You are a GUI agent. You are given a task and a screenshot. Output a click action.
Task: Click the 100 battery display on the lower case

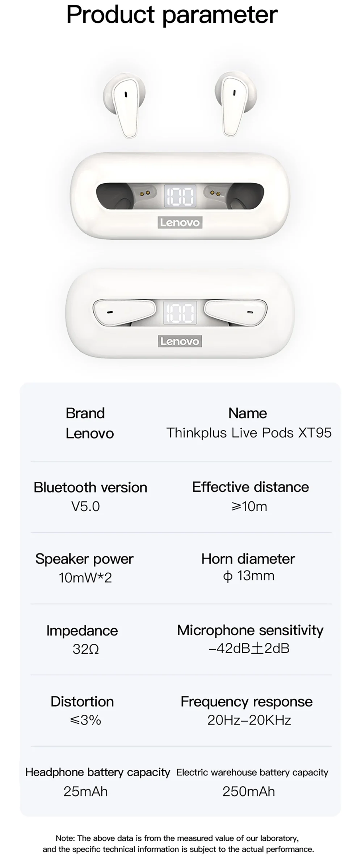pyautogui.click(x=180, y=313)
